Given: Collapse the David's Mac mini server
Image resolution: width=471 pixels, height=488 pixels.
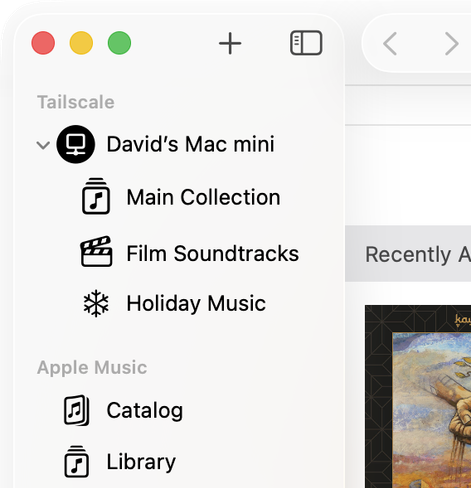Looking at the screenshot, I should 43,145.
